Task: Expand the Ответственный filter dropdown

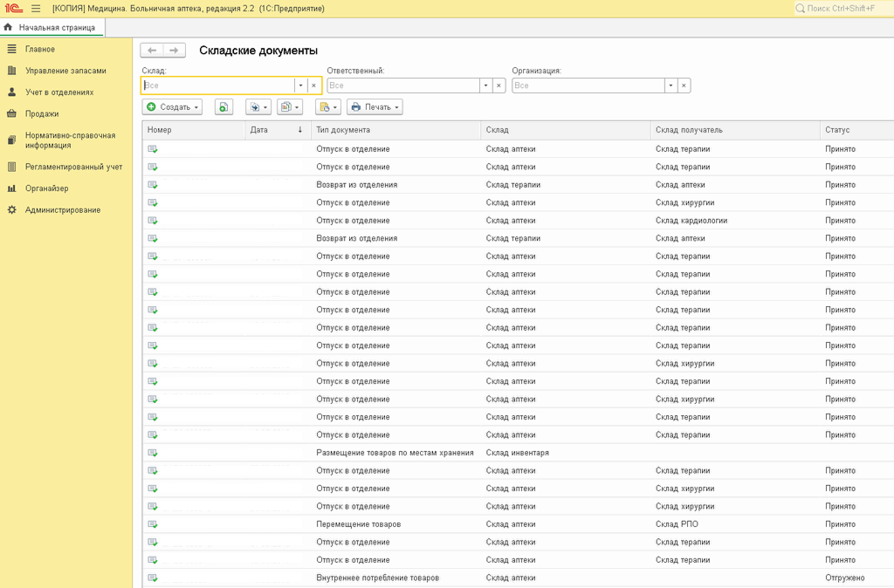Action: point(485,85)
